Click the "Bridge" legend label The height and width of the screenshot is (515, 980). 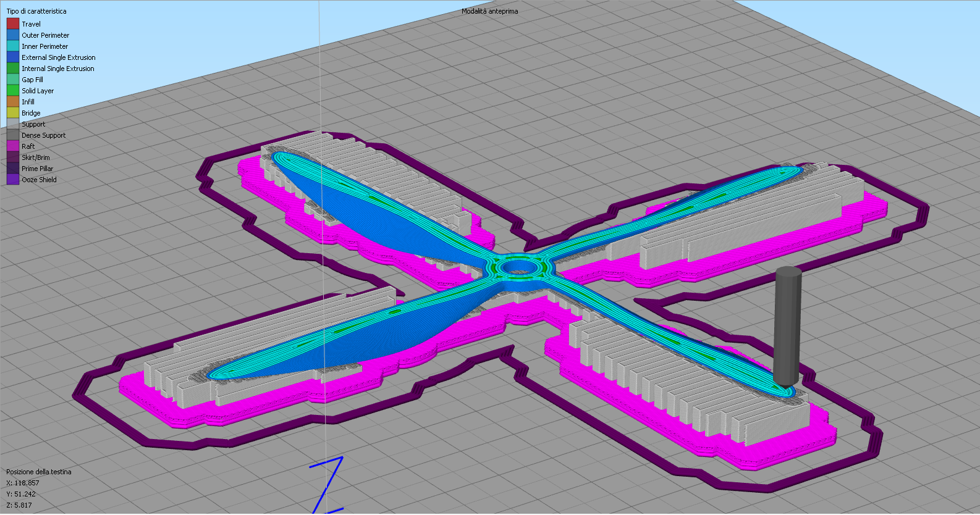coord(31,113)
